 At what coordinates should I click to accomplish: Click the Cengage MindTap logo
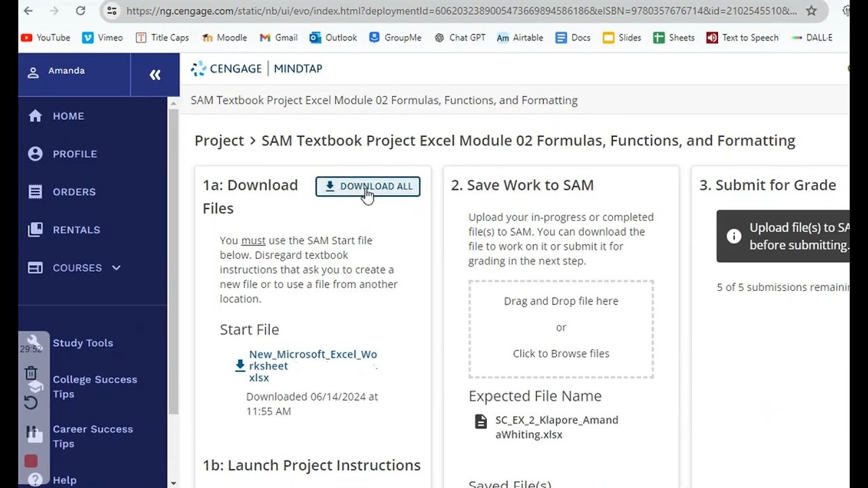[x=256, y=68]
